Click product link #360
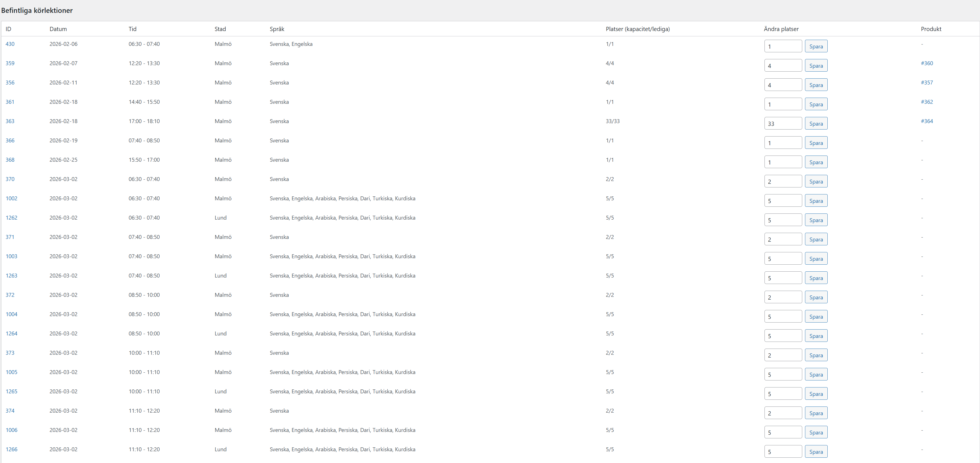Image resolution: width=980 pixels, height=463 pixels. coord(926,63)
